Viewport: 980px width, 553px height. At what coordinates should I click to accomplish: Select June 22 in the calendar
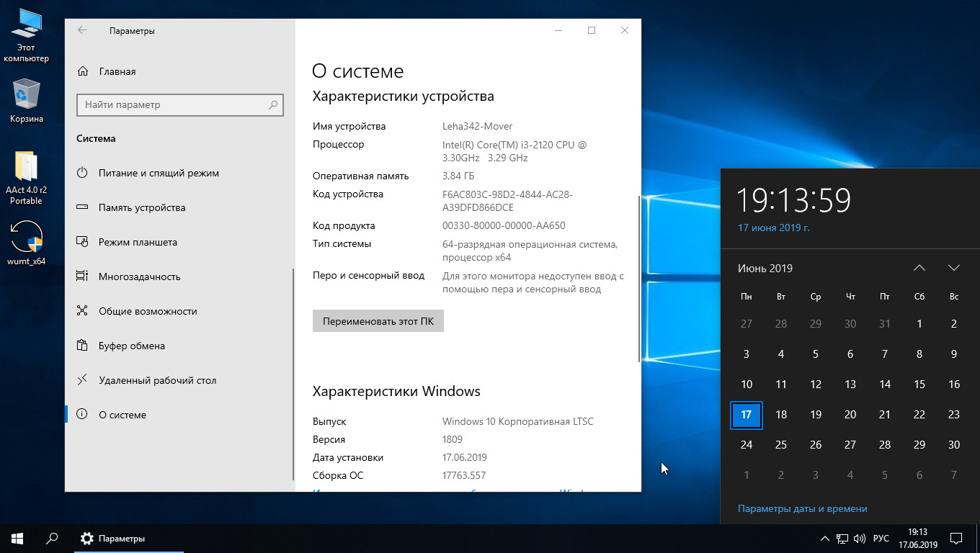(x=919, y=415)
